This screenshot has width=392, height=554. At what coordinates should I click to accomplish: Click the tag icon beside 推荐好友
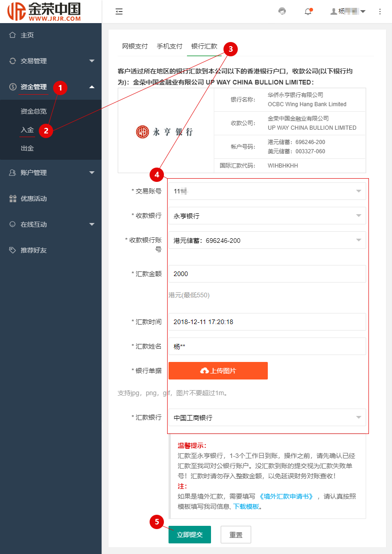pos(12,250)
